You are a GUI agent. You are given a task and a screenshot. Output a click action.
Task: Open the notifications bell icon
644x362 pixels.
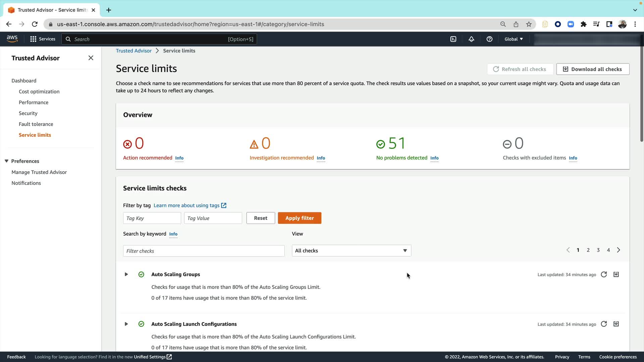tap(471, 39)
